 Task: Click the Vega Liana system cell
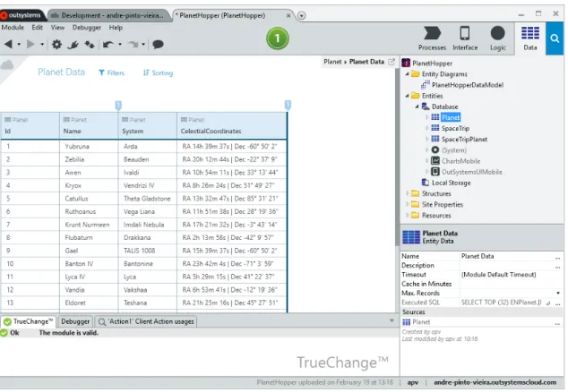pyautogui.click(x=148, y=211)
